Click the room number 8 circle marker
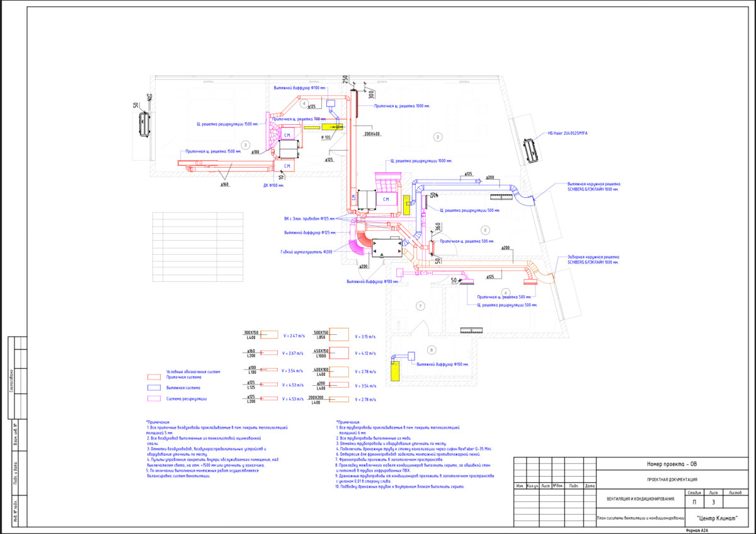756x534 pixels. click(x=432, y=349)
